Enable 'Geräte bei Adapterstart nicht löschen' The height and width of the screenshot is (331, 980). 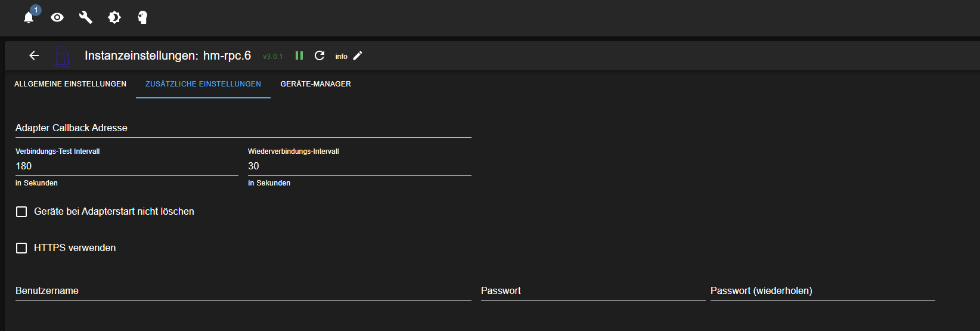tap(21, 212)
